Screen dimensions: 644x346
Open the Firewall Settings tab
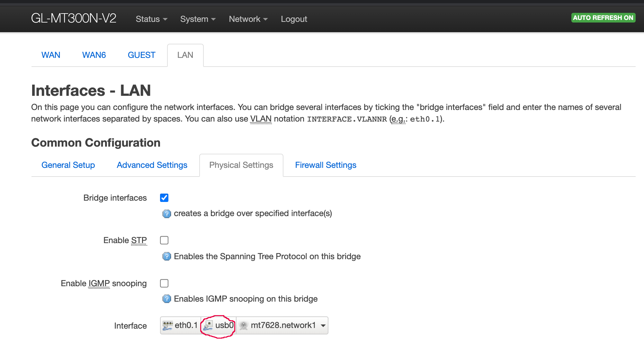coord(326,165)
